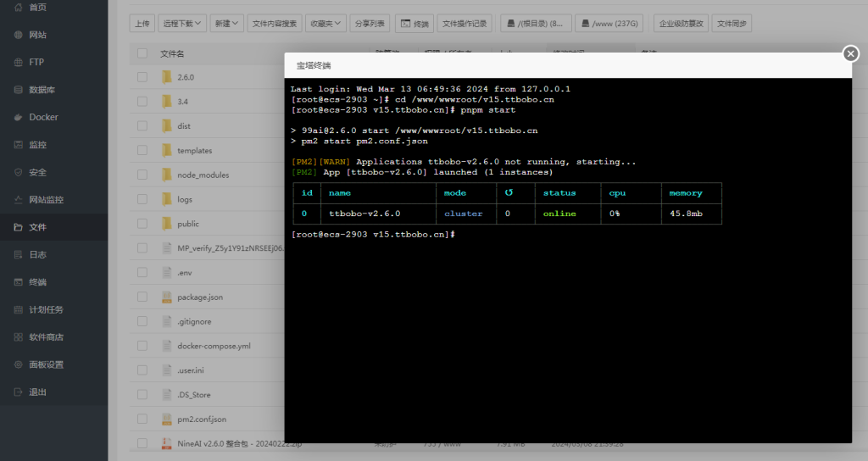This screenshot has width=868, height=461.
Task: Click the 面板设置 gear icon
Action: 19,364
